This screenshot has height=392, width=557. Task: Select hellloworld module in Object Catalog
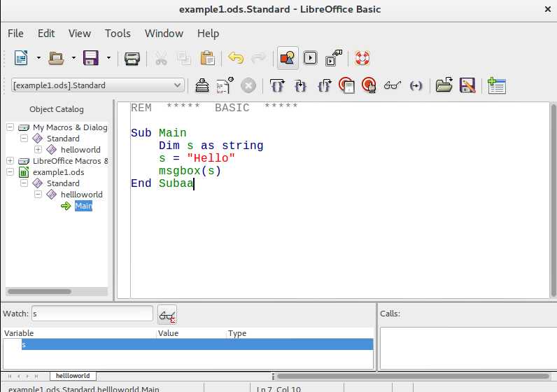(x=82, y=195)
